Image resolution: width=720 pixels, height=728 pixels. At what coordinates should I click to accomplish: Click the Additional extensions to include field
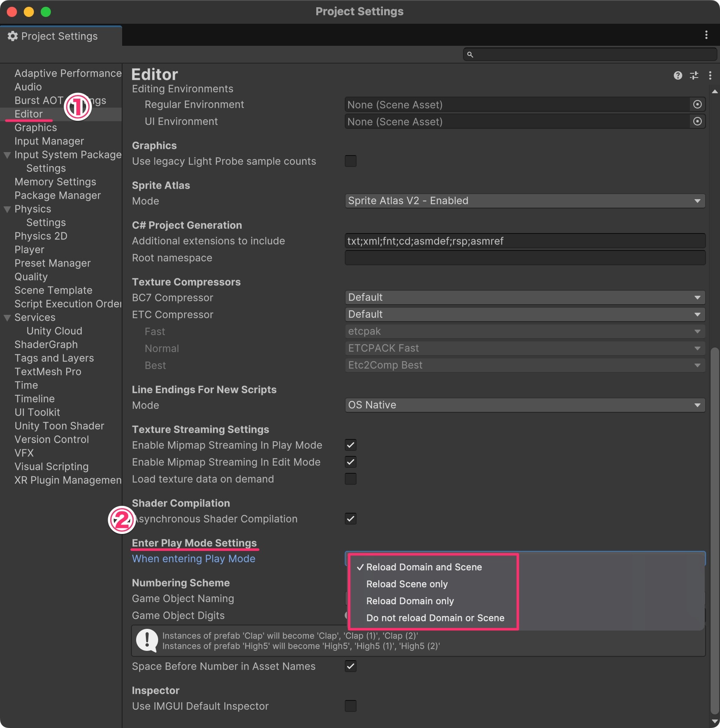click(x=525, y=241)
